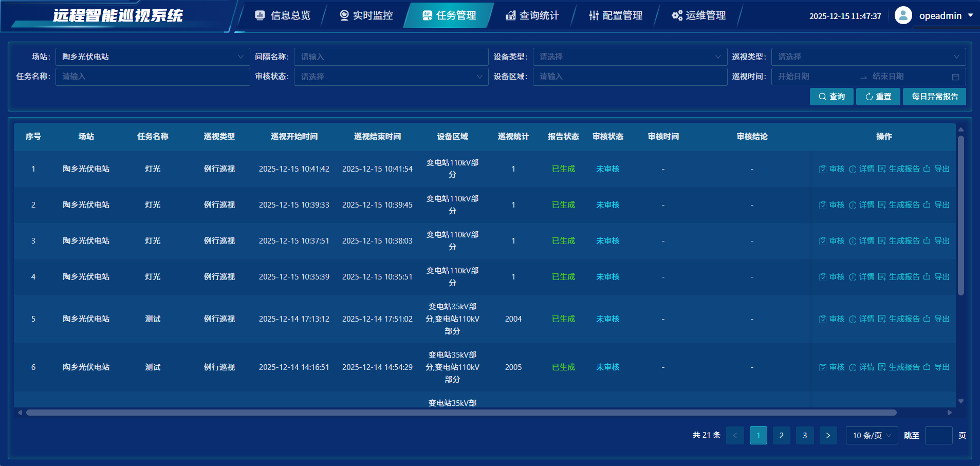The height and width of the screenshot is (466, 980).
Task: Select page 1 in pagination
Action: [759, 435]
